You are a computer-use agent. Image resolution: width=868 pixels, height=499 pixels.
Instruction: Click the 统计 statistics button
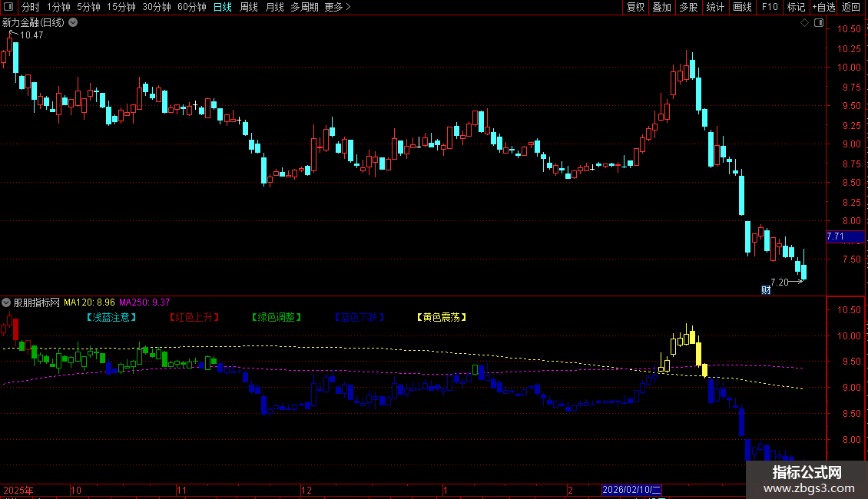[714, 7]
